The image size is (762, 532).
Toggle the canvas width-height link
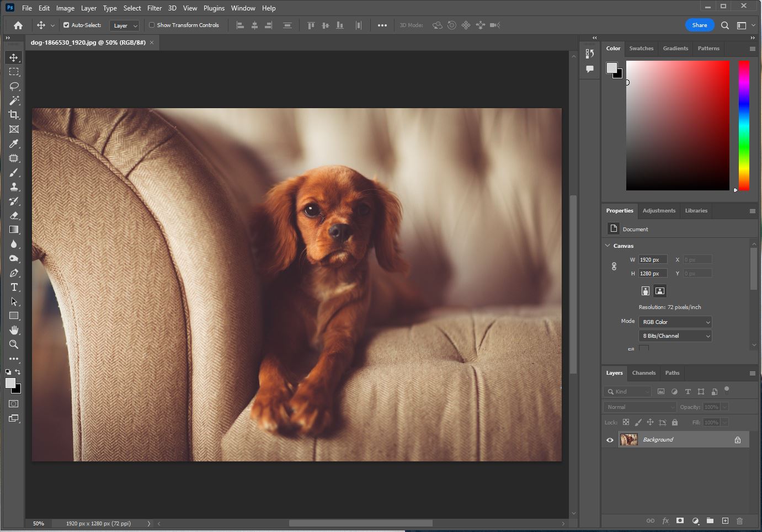pos(614,267)
